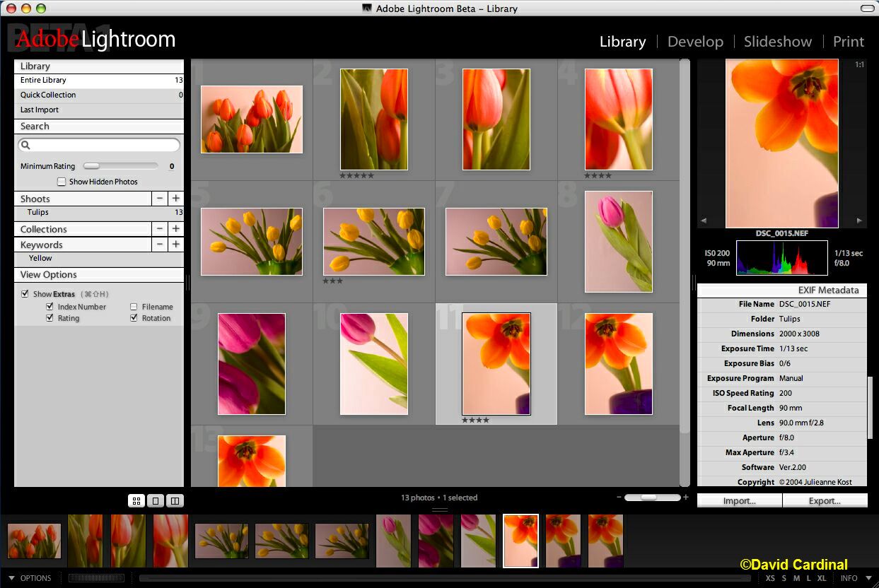Click the thumbnail size slider below the grid
Image resolution: width=879 pixels, height=588 pixels.
click(652, 498)
